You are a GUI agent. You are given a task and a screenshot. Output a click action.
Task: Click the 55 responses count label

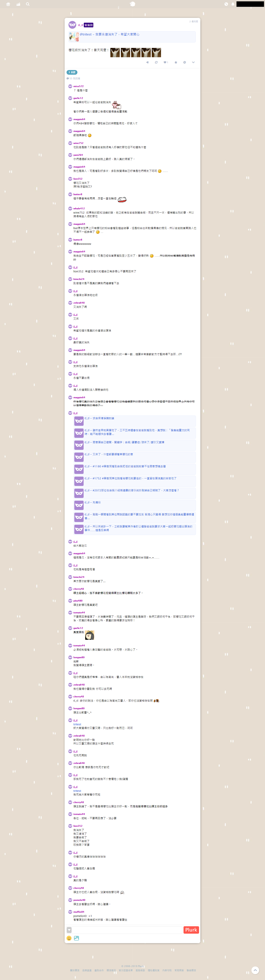pos(73,78)
